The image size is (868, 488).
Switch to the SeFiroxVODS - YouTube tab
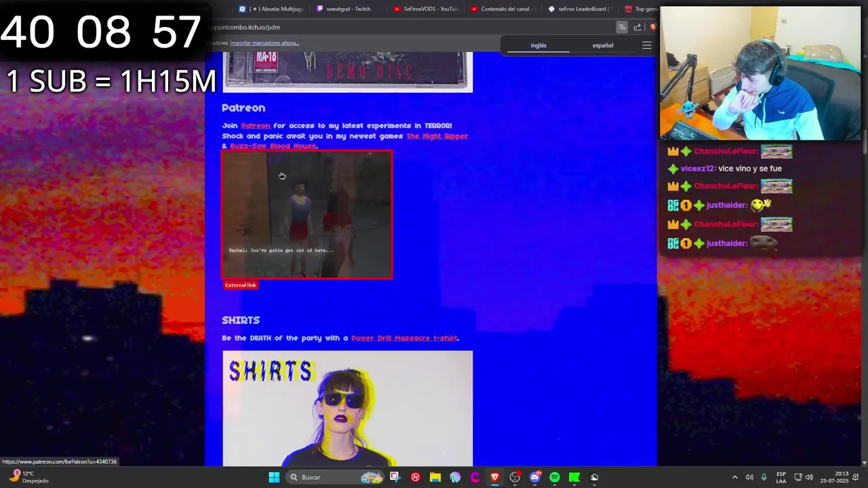426,9
